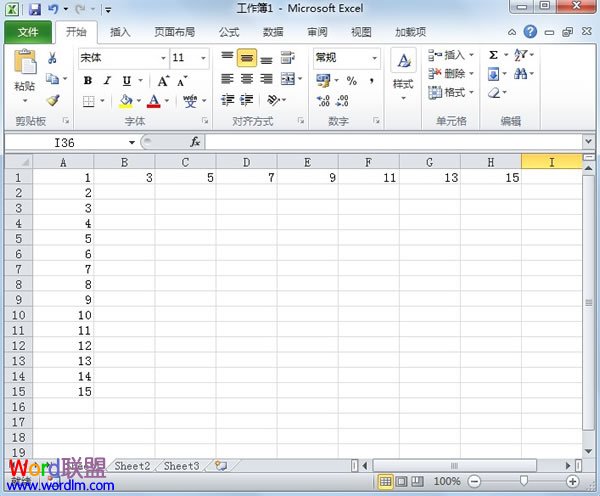Screen dimensions: 600x496
Task: Click the AutoSum sigma icon
Action: 494,55
